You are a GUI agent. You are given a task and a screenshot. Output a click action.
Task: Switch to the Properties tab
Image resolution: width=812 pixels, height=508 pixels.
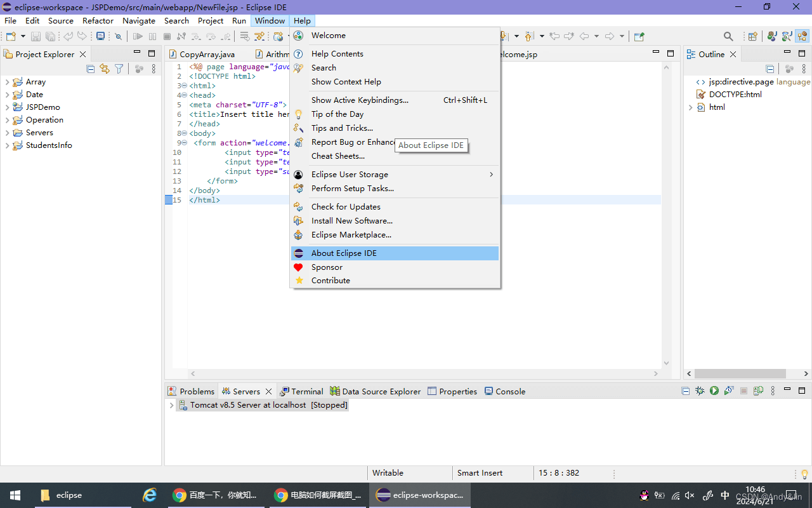click(452, 391)
